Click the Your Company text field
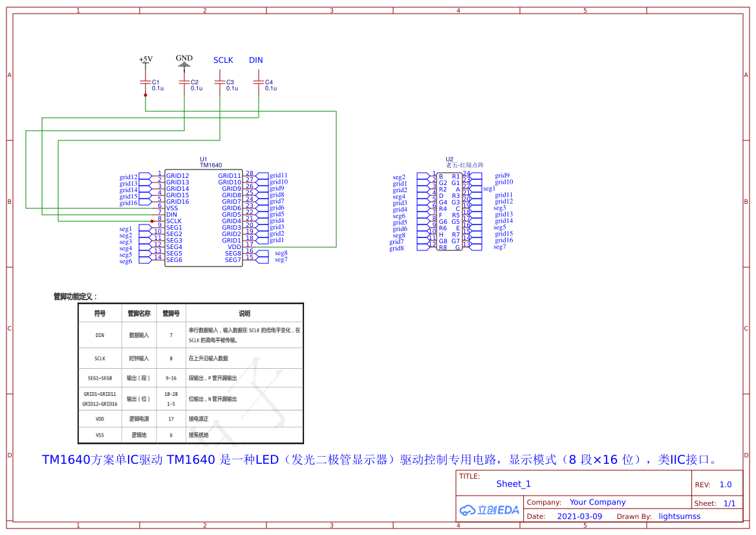 (x=598, y=502)
